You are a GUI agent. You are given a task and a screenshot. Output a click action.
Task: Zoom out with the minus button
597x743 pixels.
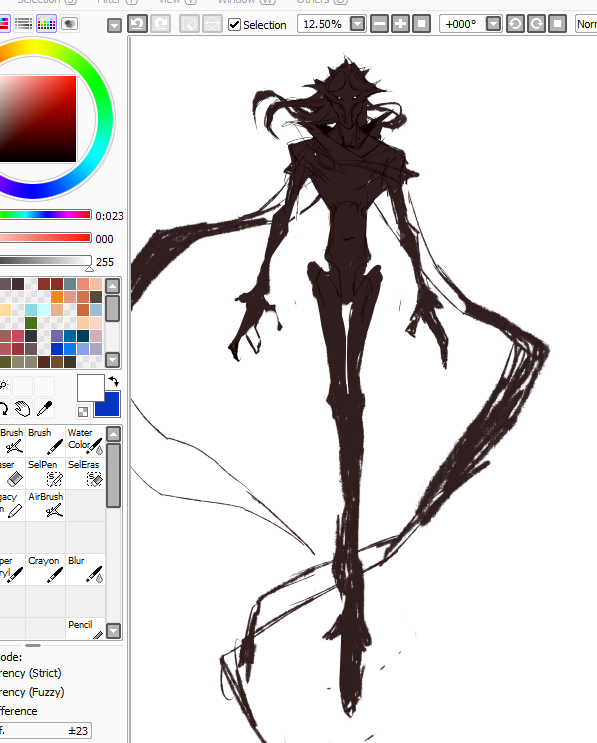[379, 24]
